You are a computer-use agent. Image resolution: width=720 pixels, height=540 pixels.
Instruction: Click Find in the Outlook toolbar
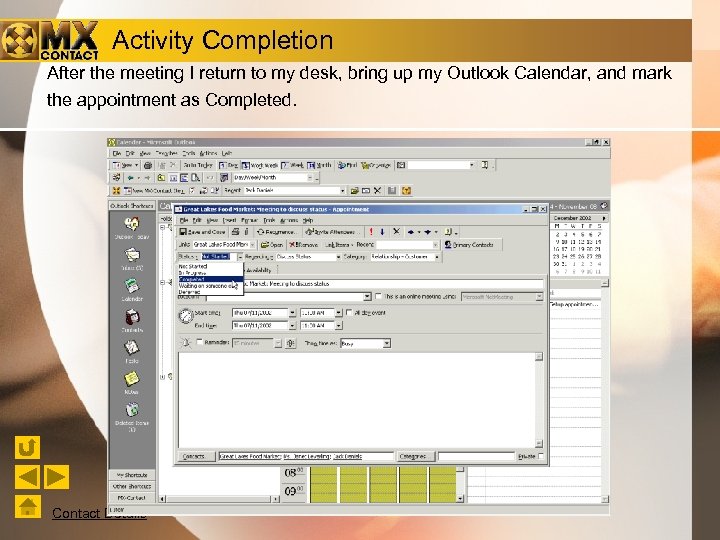pyautogui.click(x=348, y=165)
